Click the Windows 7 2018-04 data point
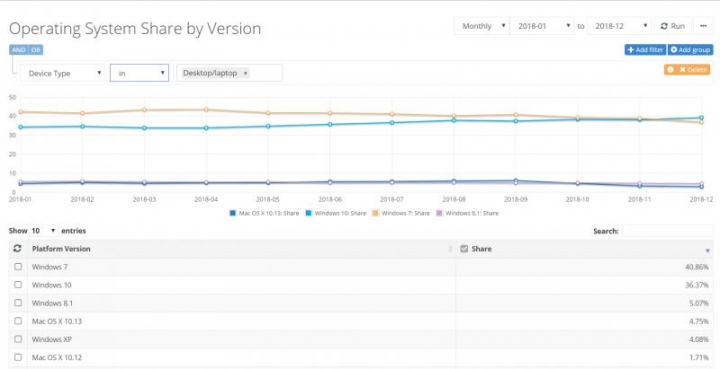720x369 pixels. coord(206,109)
